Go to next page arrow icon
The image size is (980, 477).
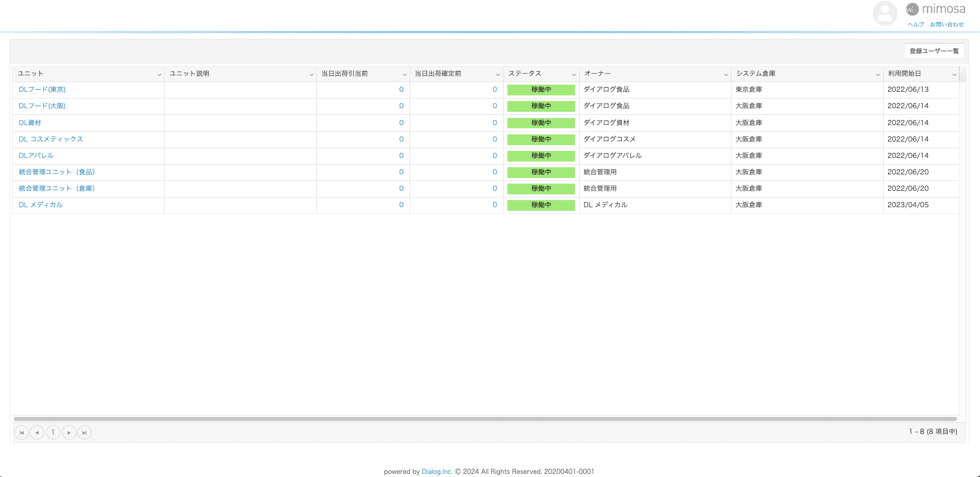(69, 432)
